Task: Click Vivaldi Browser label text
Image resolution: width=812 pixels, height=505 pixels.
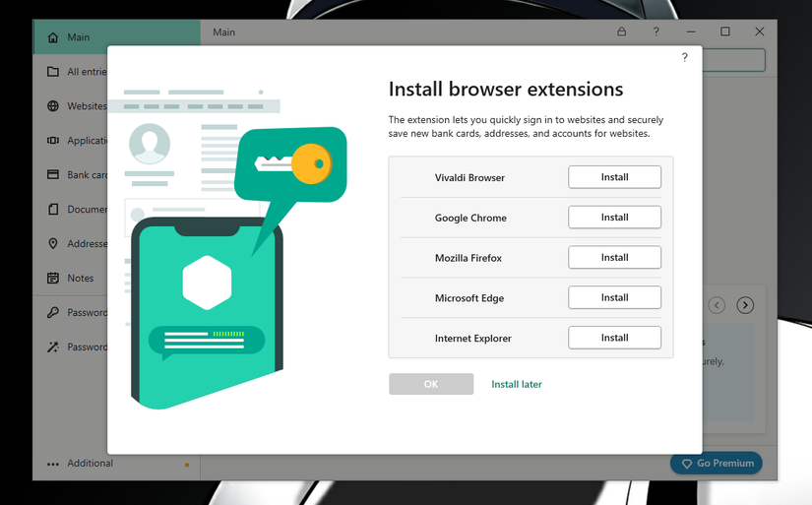Action: point(469,177)
